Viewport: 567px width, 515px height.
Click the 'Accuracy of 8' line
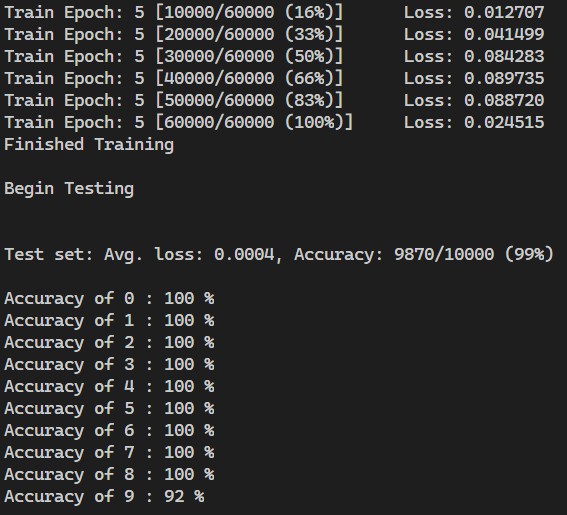(109, 474)
